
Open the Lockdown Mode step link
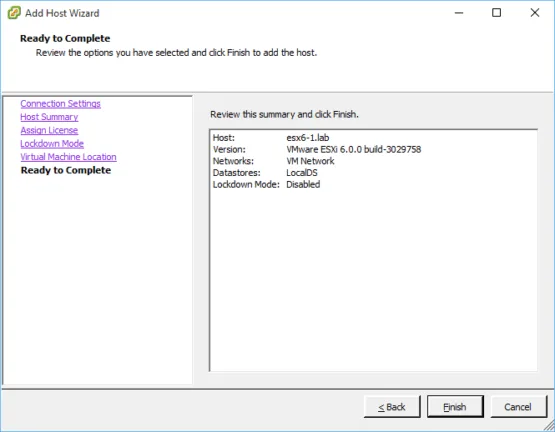pos(52,143)
